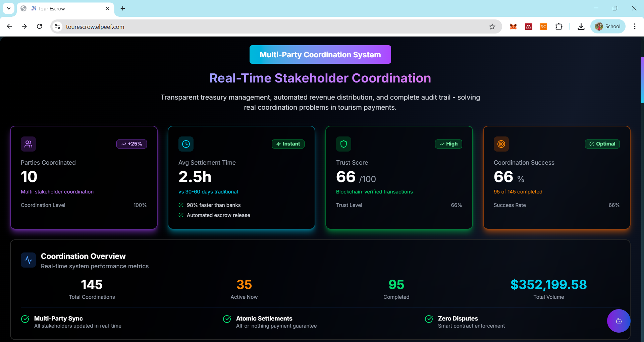Open the School profile menu
The image size is (644, 342).
(x=608, y=26)
